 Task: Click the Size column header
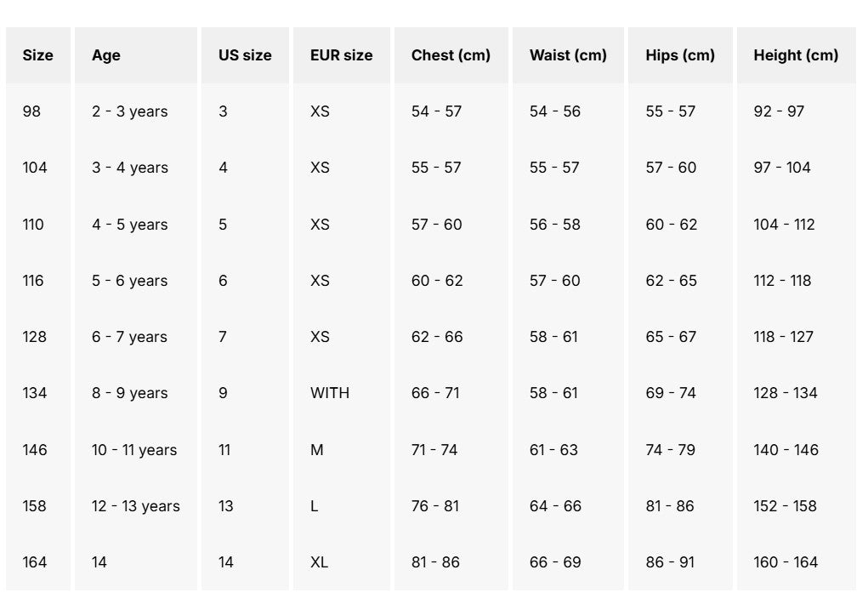pos(37,55)
